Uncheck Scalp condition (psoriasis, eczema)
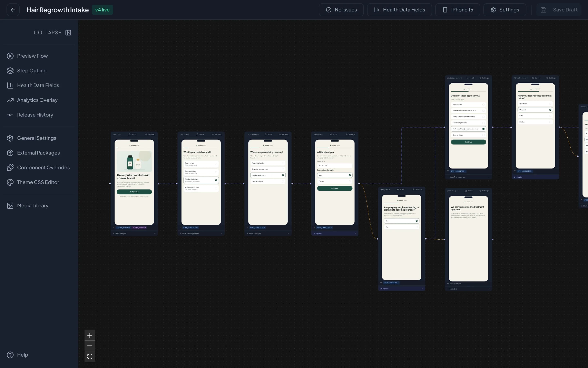588x368 pixels. [x=468, y=129]
